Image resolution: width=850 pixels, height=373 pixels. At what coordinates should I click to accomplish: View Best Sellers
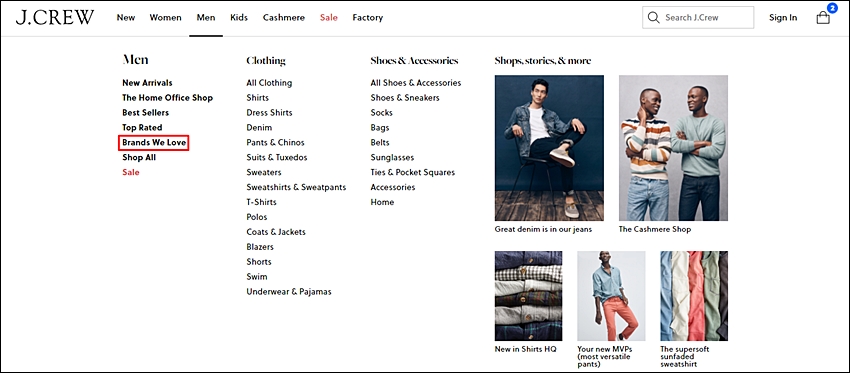[145, 113]
